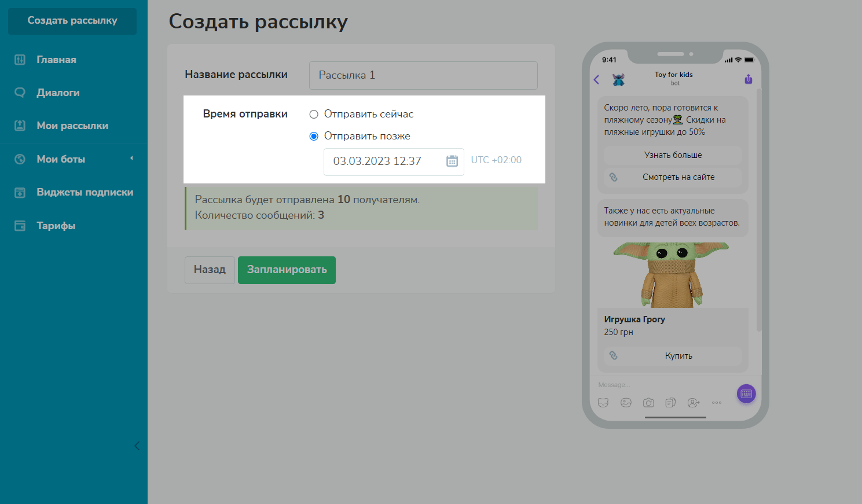
Task: Tap the Купить button in preview
Action: point(673,356)
